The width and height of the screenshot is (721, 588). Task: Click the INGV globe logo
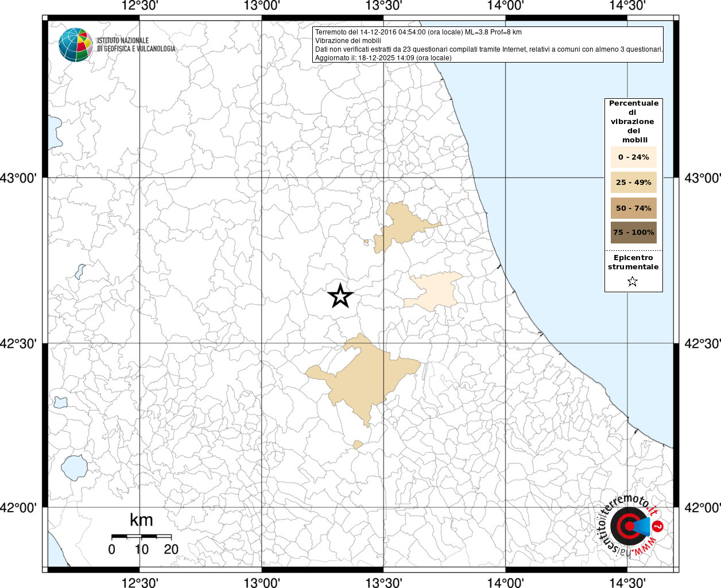[x=76, y=45]
